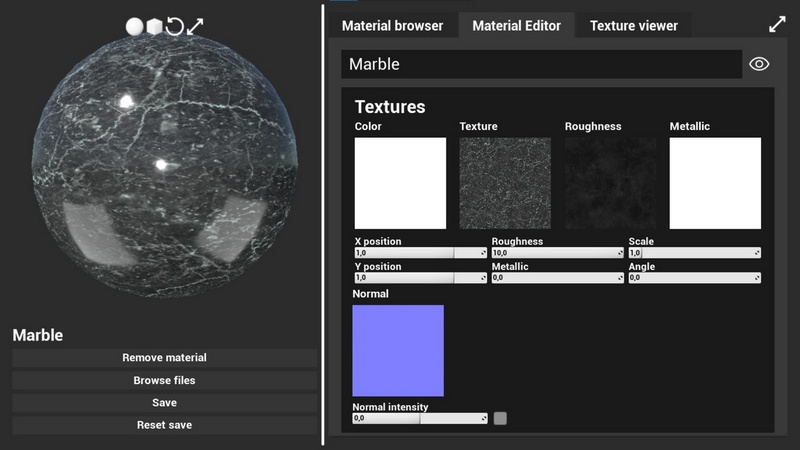This screenshot has width=800, height=450.
Task: Click the Browse files button
Action: (x=164, y=381)
